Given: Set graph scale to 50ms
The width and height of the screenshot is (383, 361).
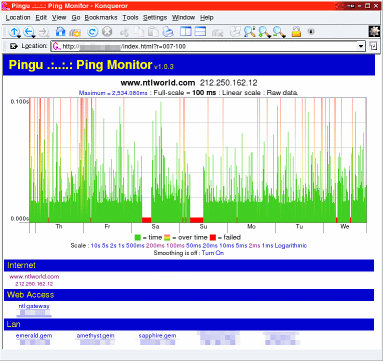Looking at the screenshot, I should point(194,246).
